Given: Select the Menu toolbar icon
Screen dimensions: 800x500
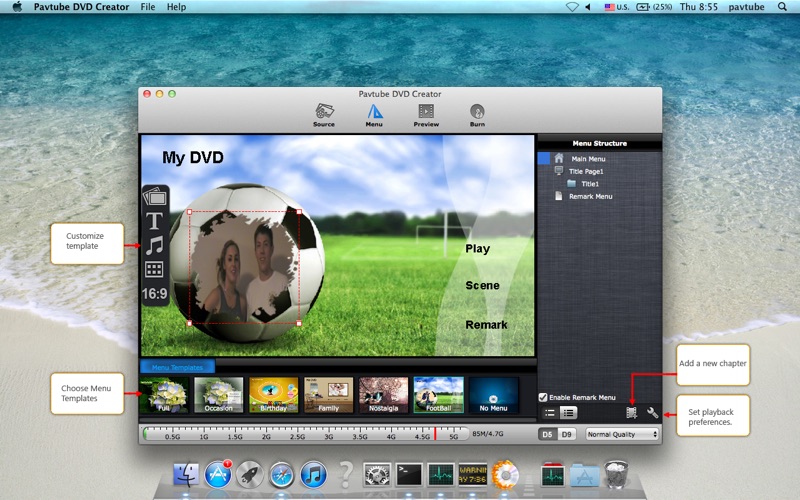Looking at the screenshot, I should (x=374, y=115).
